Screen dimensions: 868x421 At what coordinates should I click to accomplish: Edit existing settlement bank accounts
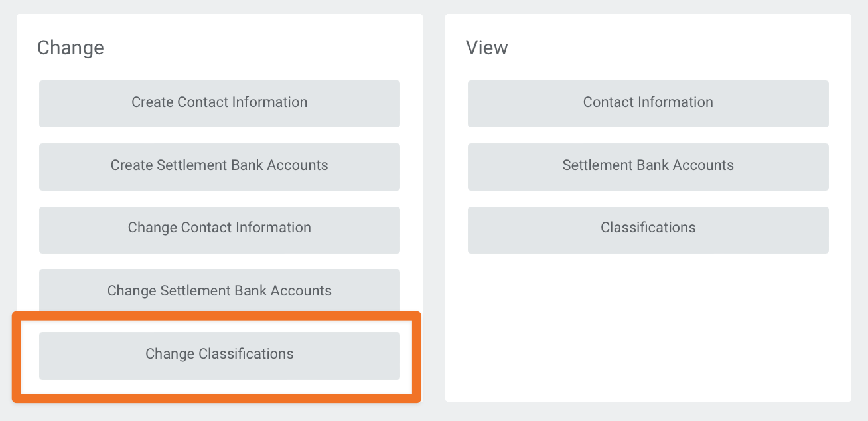coord(220,291)
